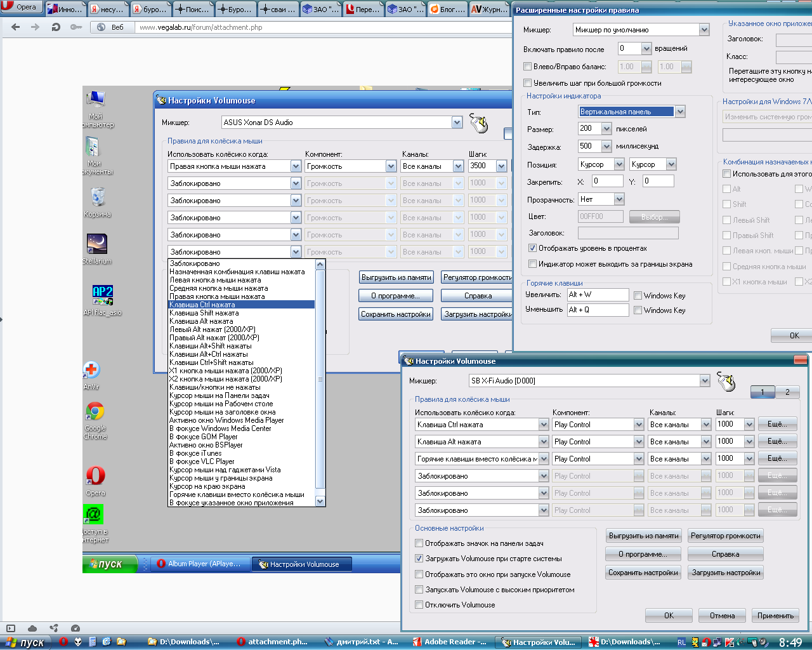Go back in Opera browser
The width and height of the screenshot is (812, 650).
[16, 27]
